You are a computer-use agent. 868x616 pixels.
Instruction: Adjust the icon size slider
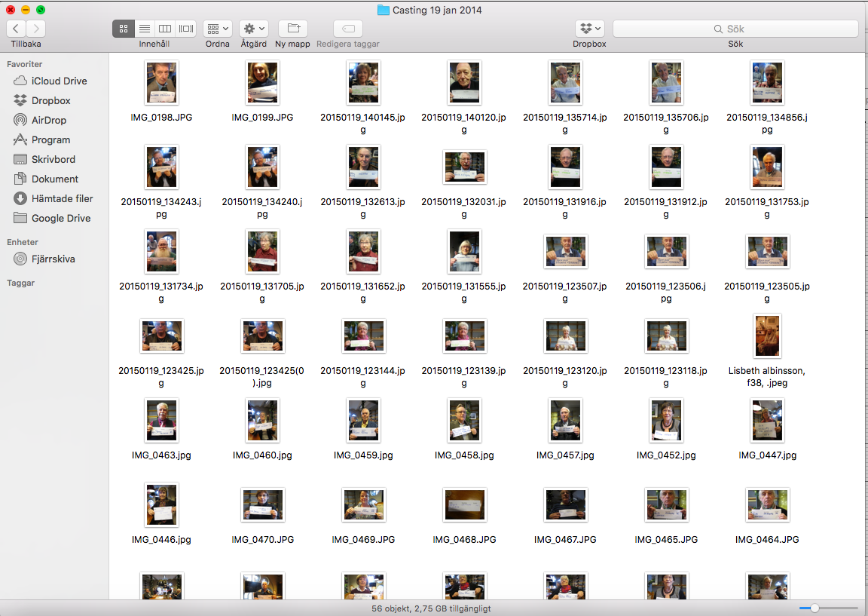pos(815,608)
